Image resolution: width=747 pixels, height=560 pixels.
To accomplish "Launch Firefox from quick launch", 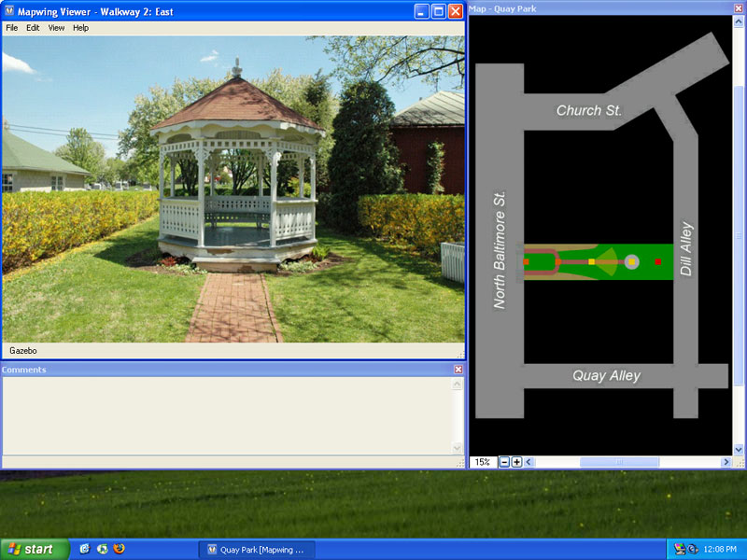I will tap(120, 549).
